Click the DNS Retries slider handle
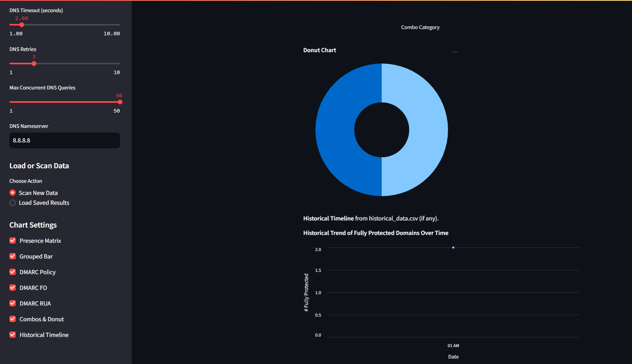 [x=34, y=64]
